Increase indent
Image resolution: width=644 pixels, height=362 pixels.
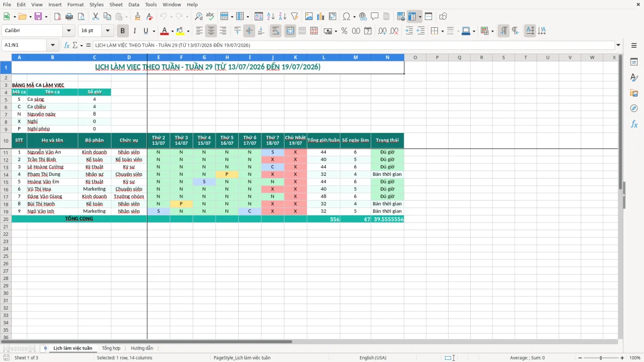(409, 31)
